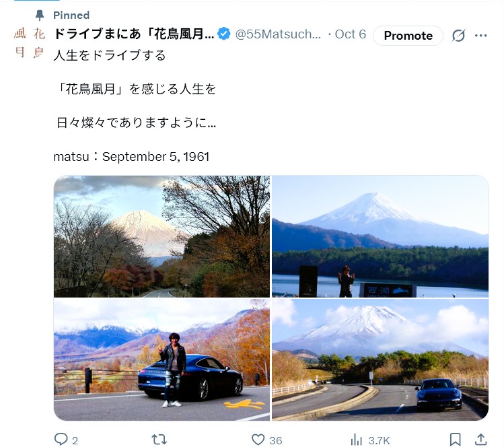Click the share upload icon
Screen dimensions: 504x447
tap(480, 440)
